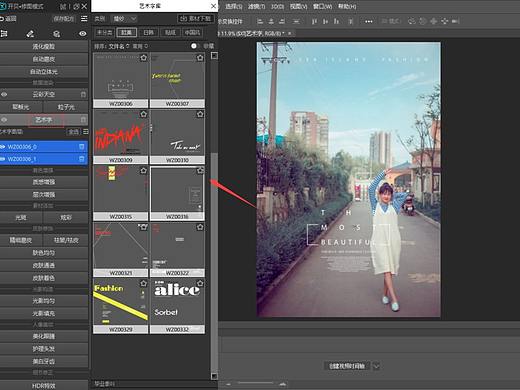Open the three-dots more options menu
The height and width of the screenshot is (390, 520).
369,21
